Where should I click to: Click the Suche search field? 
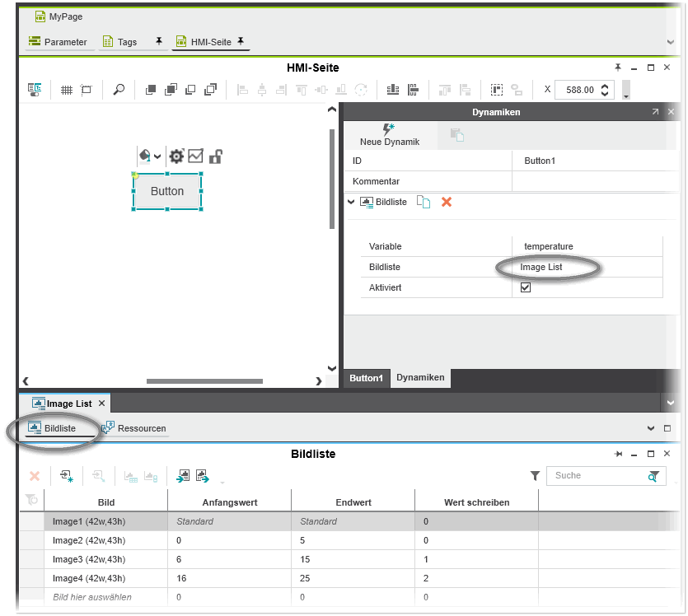click(x=593, y=476)
